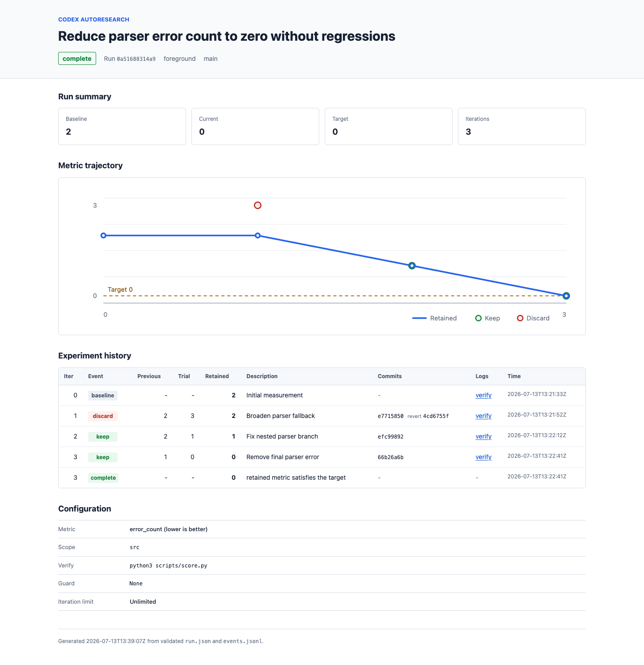The width and height of the screenshot is (644, 665).
Task: Click timestamp 2026-07-13T13:21:33Z
Action: [x=537, y=394]
